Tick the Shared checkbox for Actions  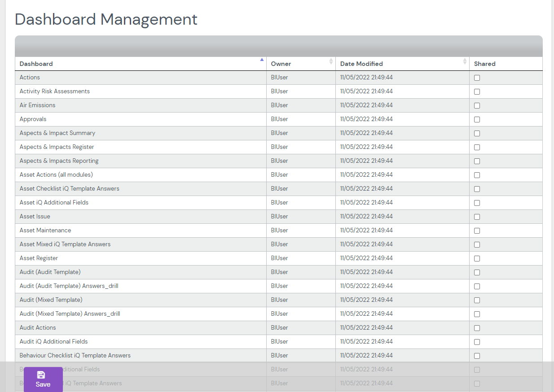pos(477,78)
